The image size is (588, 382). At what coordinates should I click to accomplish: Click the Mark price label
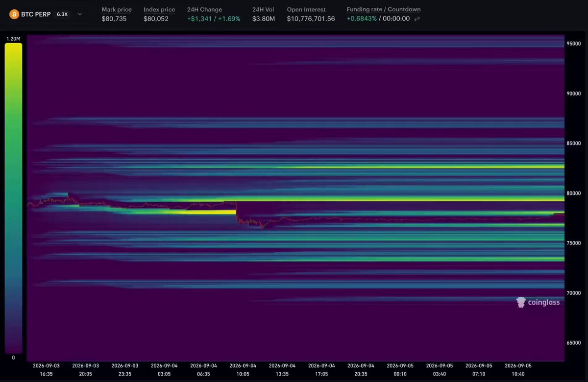pyautogui.click(x=117, y=9)
